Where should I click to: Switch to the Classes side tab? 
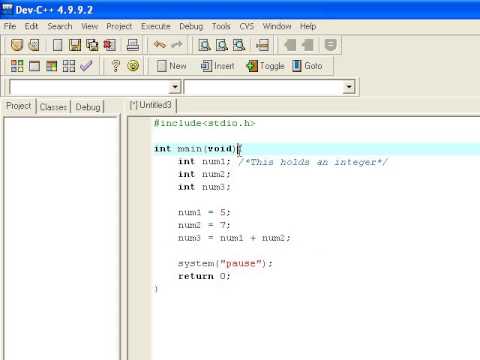pyautogui.click(x=53, y=107)
